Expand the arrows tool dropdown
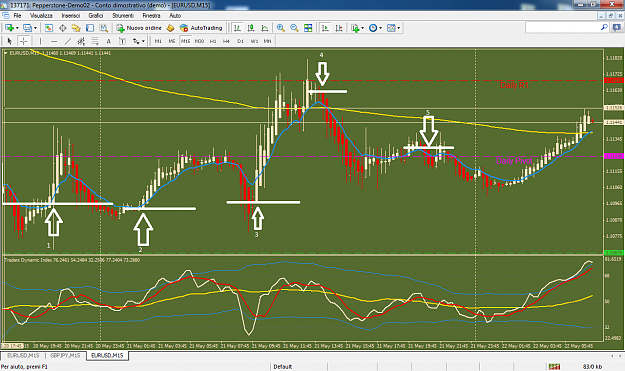 pyautogui.click(x=143, y=41)
